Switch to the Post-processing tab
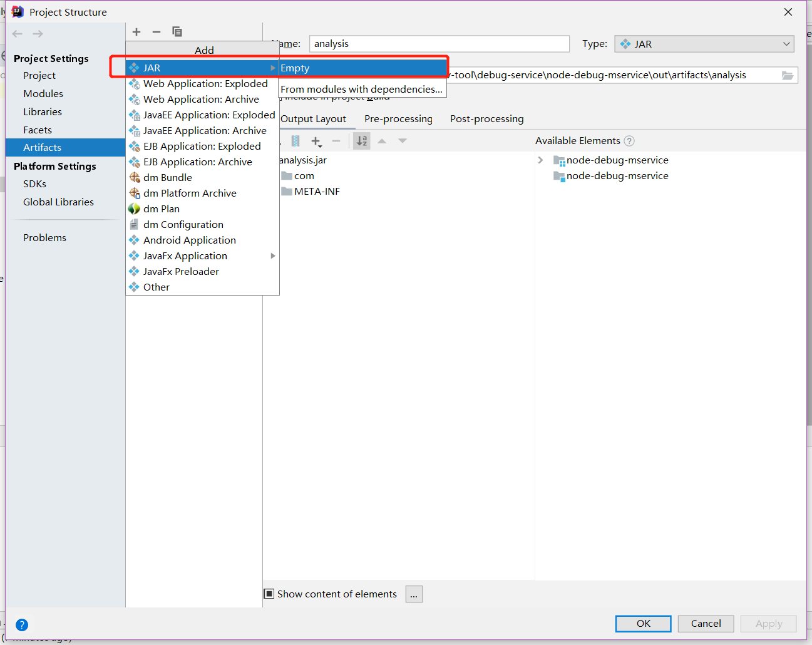812x645 pixels. (486, 119)
